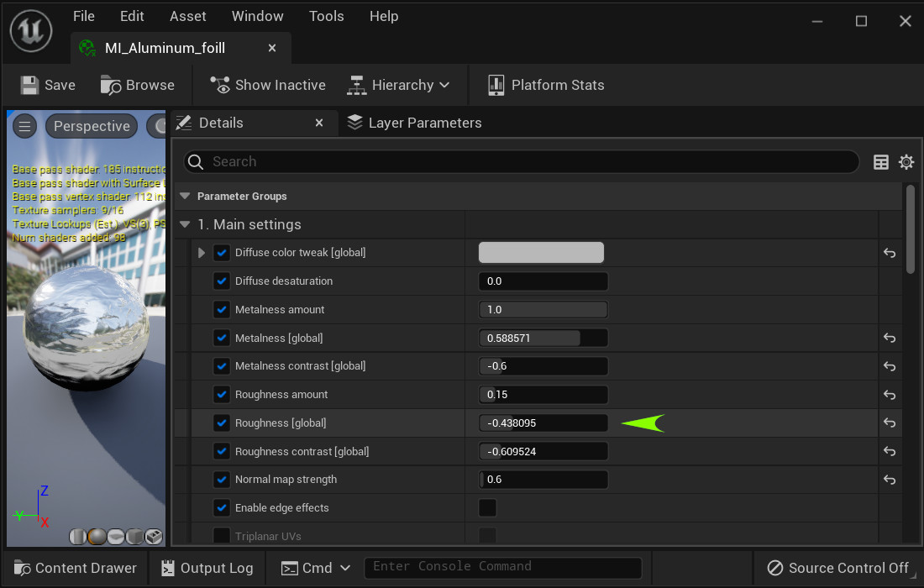Click the Diffuse color tweak gray swatch

(x=541, y=253)
